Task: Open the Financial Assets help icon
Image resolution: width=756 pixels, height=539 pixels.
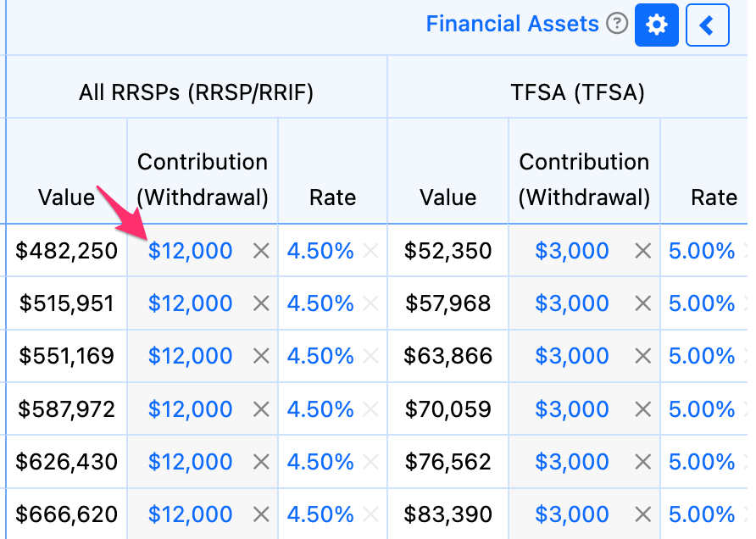Action: [617, 24]
